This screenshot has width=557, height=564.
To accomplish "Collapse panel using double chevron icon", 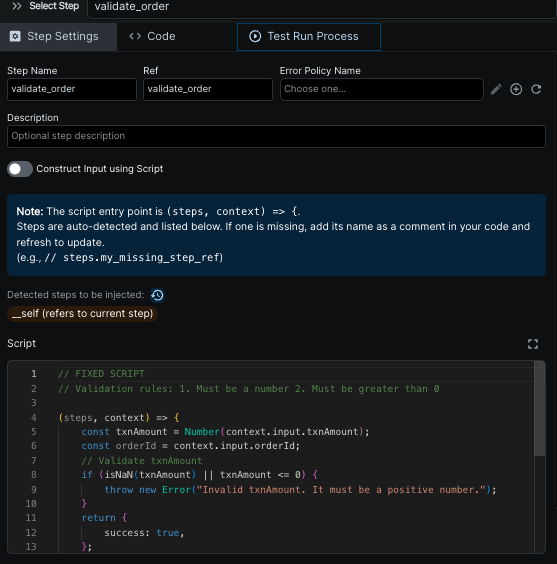I will [x=17, y=6].
